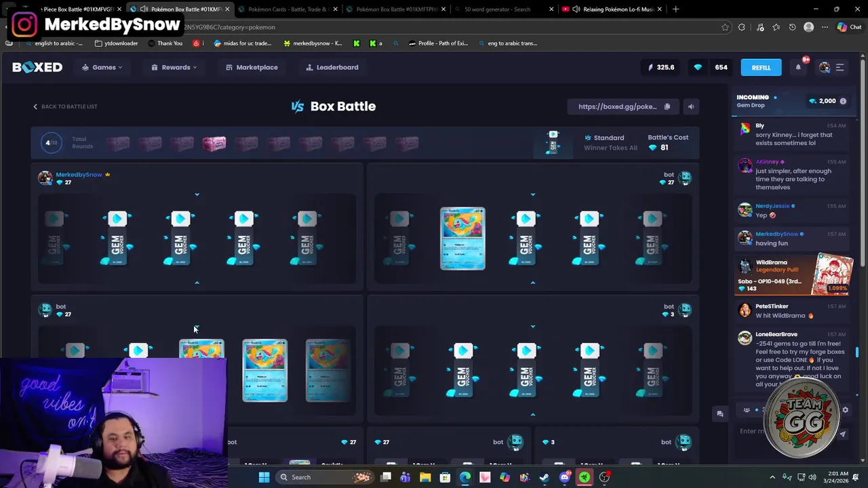The width and height of the screenshot is (868, 488).
Task: Open the Leaderboard page
Action: 332,67
